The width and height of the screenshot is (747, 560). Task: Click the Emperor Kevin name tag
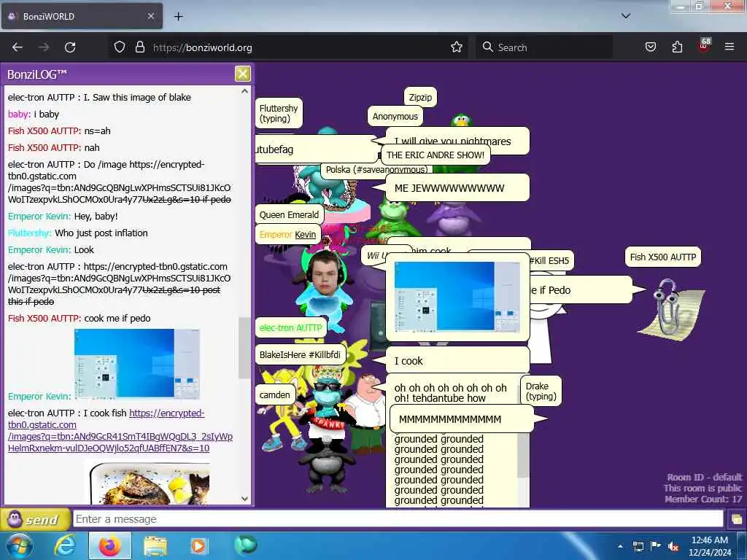[287, 234]
